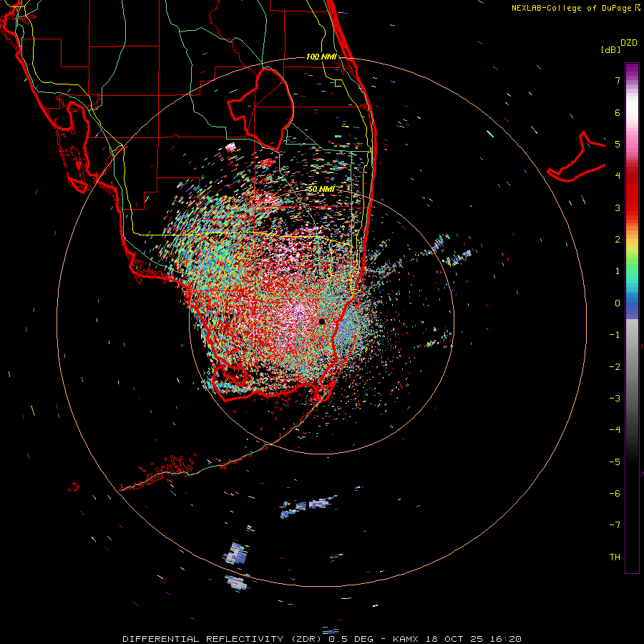This screenshot has height=644, width=644.
Task: Click the -7 label on the colorbar
Action: click(x=615, y=525)
